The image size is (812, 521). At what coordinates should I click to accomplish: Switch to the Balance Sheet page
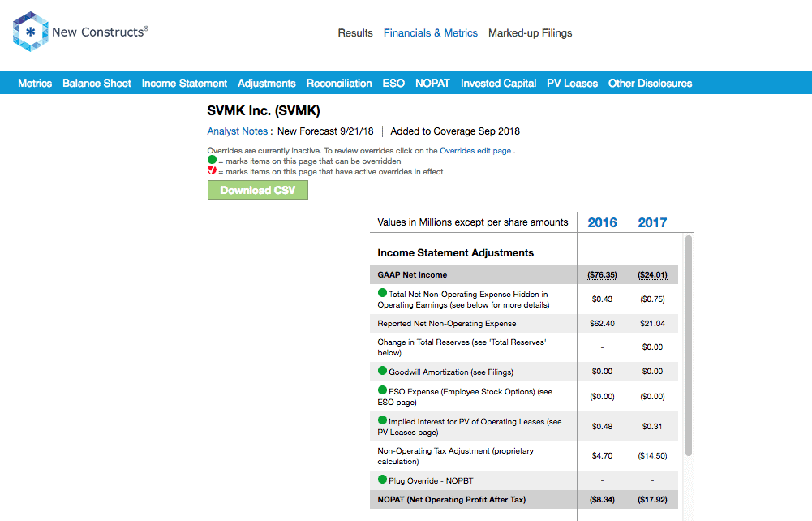(97, 84)
